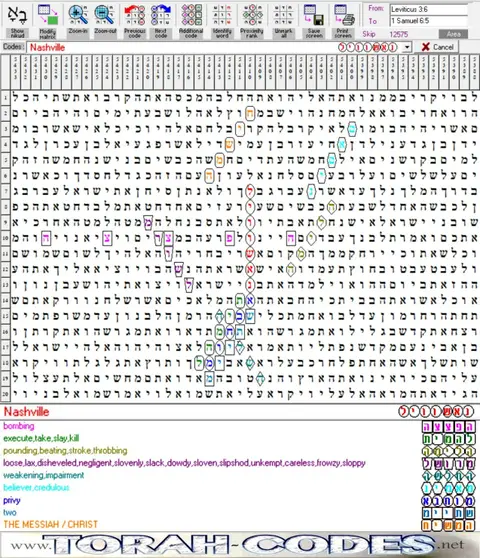Click the Hebrew letters beside 'THE MESSIAH / CHRIST'

449,525
